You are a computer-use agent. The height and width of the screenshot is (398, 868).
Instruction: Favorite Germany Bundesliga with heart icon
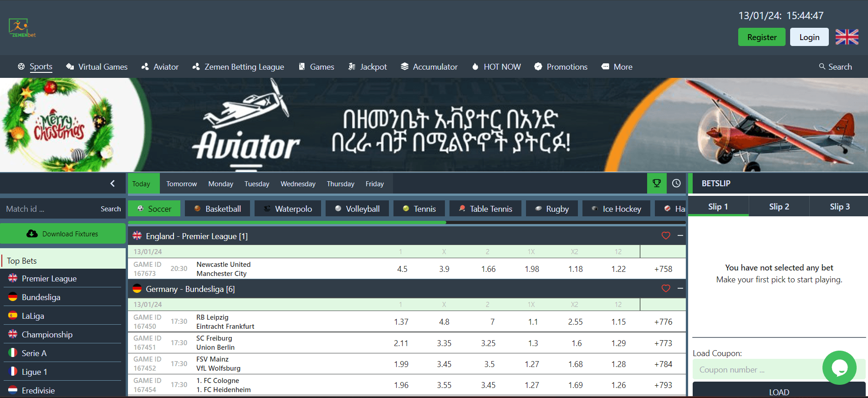pos(666,289)
